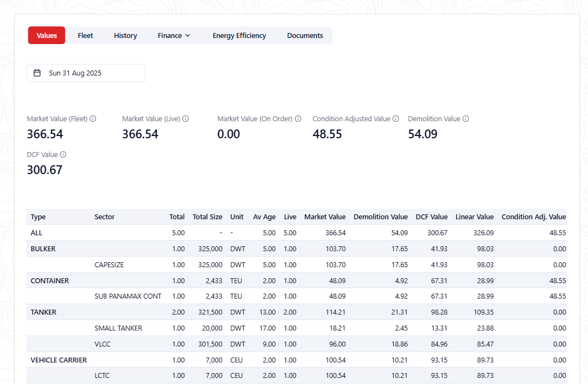Select the LCTC sector row
Viewport: 588px width, 384px height.
point(297,375)
